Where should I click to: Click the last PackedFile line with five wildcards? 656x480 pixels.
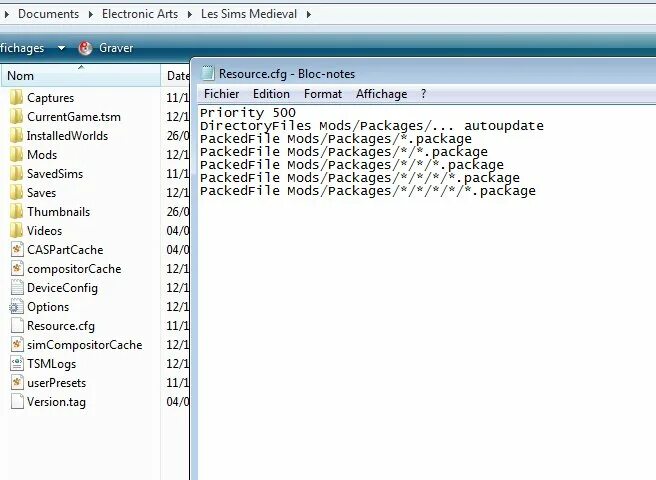pyautogui.click(x=367, y=190)
